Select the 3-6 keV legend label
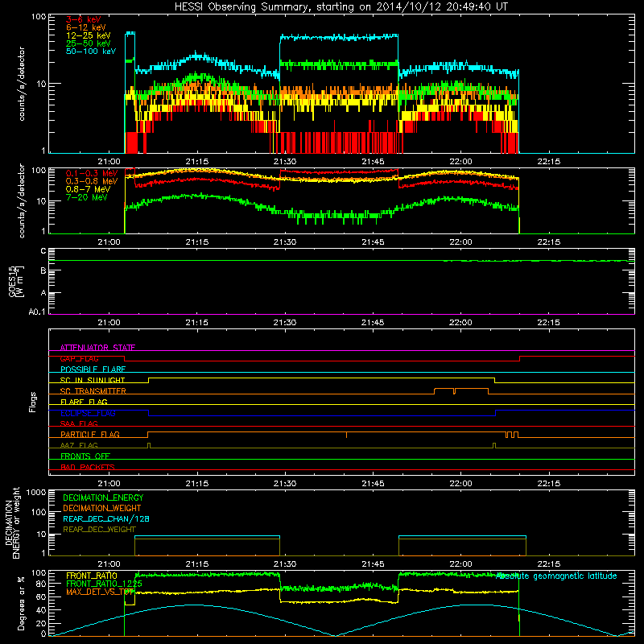This screenshot has height=644, width=644. (84, 19)
